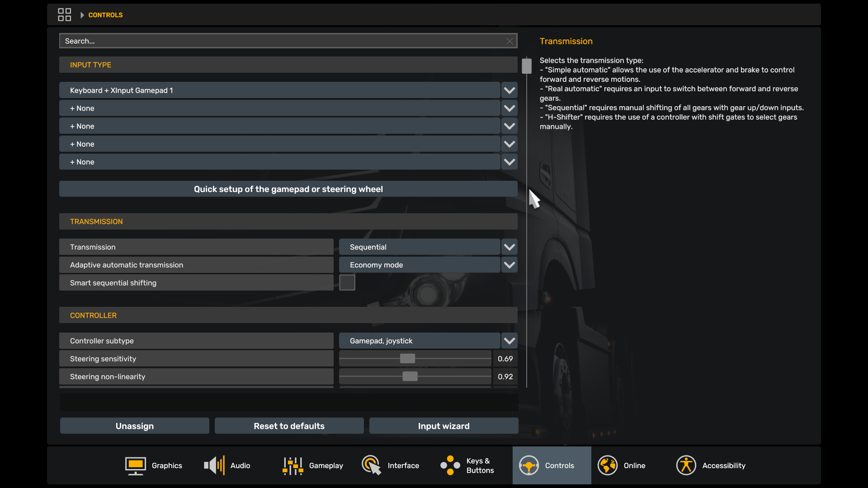868x488 pixels.
Task: Click Quick setup of gamepad or steering wheel
Action: click(288, 189)
